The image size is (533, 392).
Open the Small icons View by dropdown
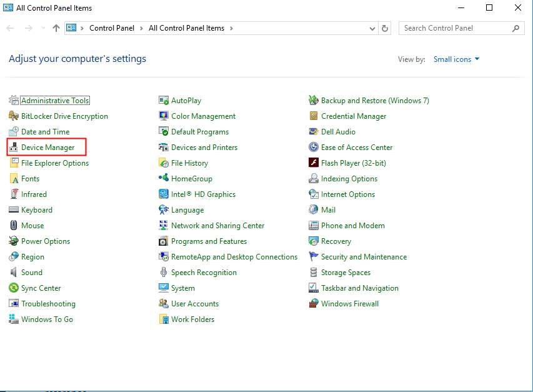coord(457,59)
